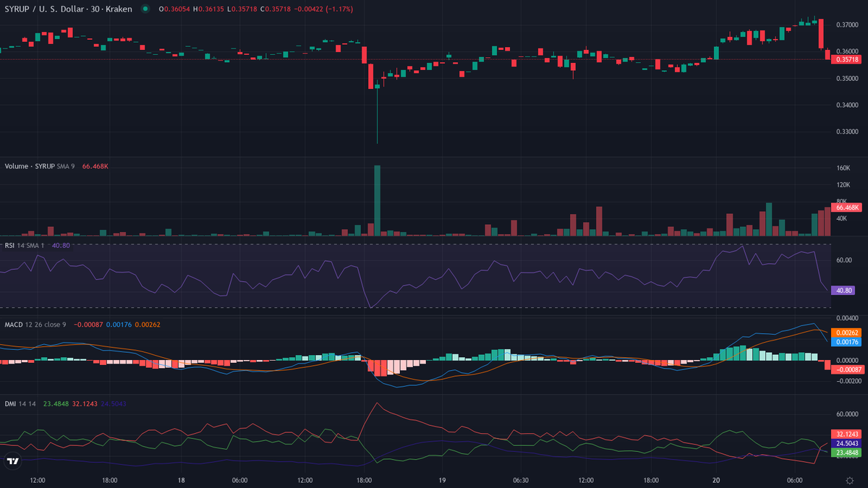This screenshot has width=868, height=488.
Task: Click the open value O0.36054
Action: pos(176,9)
